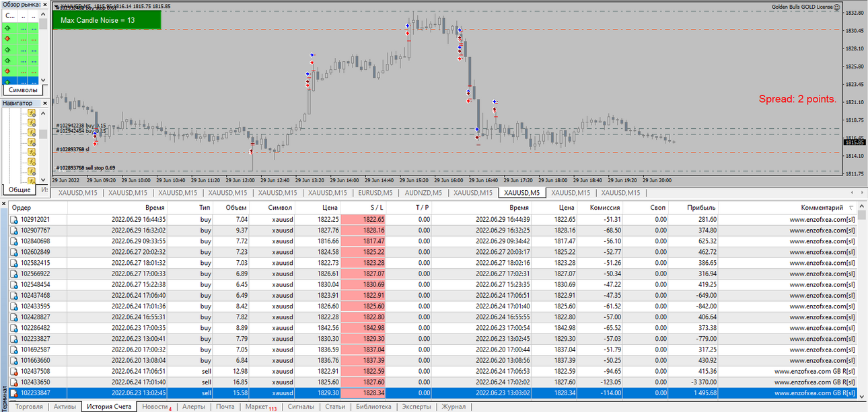The image size is (868, 412).
Task: Click the order icon beside 102566922
Action: click(x=14, y=274)
